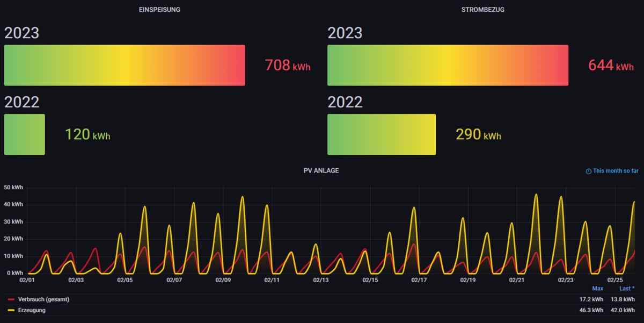Click the red Verbrauch legend color swatch
Viewport: 644px width, 323px height.
tap(11, 300)
